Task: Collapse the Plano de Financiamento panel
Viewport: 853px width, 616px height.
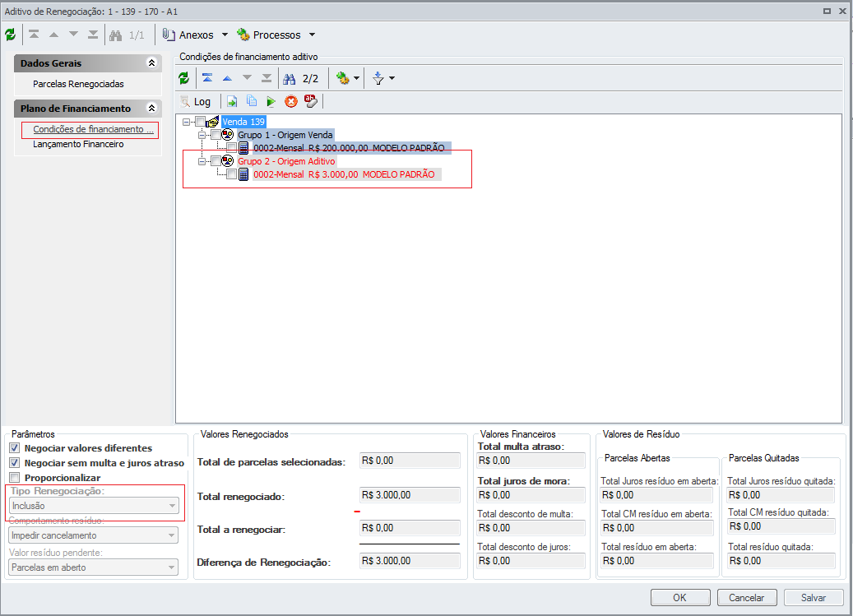Action: pyautogui.click(x=152, y=109)
